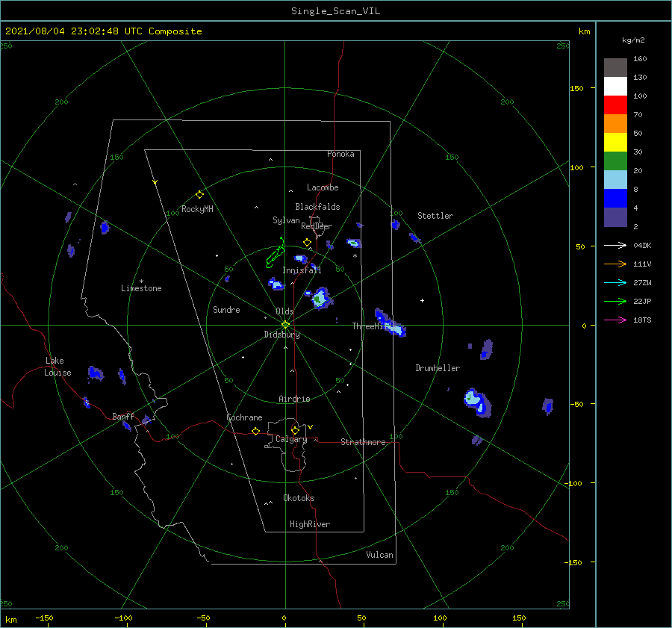Select the storm cell near Lake Louise label
Image resolution: width=672 pixels, height=628 pixels.
tap(96, 373)
